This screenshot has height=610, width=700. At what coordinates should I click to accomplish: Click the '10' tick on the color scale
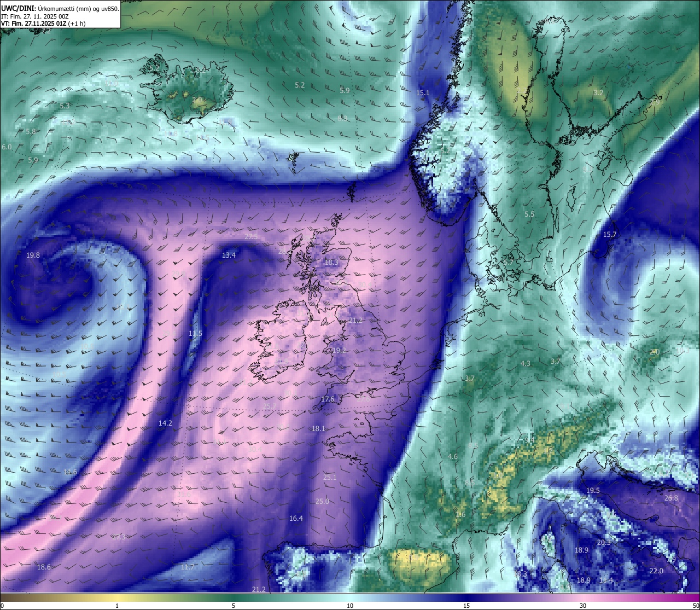click(350, 606)
